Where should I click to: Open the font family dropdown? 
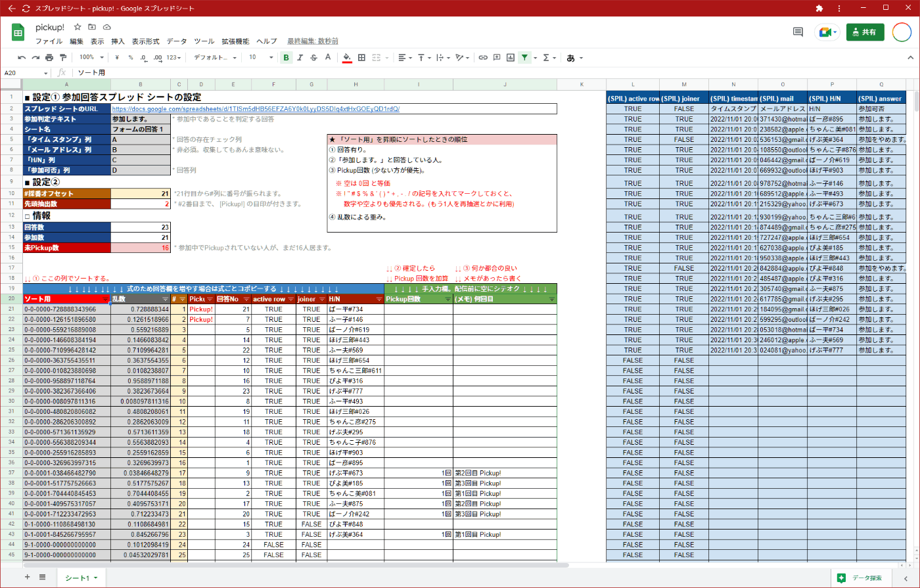216,58
